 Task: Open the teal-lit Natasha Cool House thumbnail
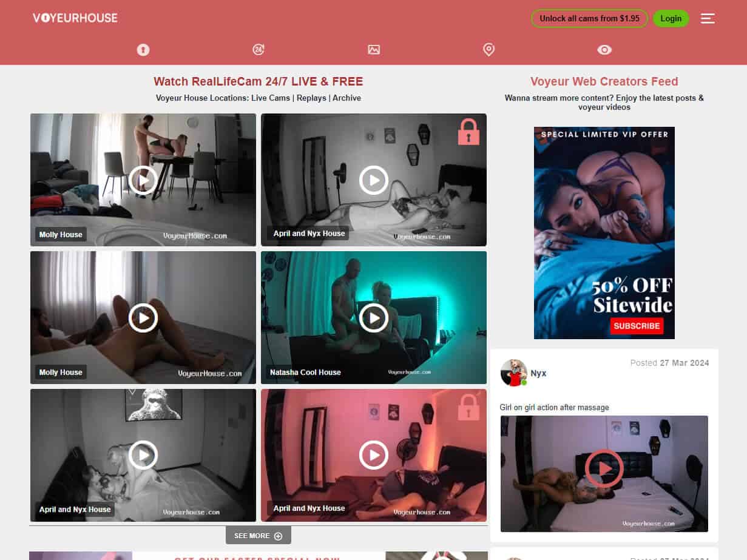[374, 317]
